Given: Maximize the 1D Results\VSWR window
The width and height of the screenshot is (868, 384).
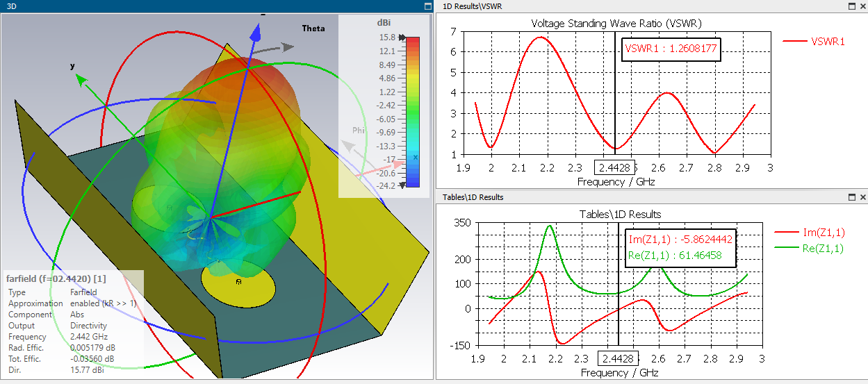Looking at the screenshot, I should [x=851, y=6].
